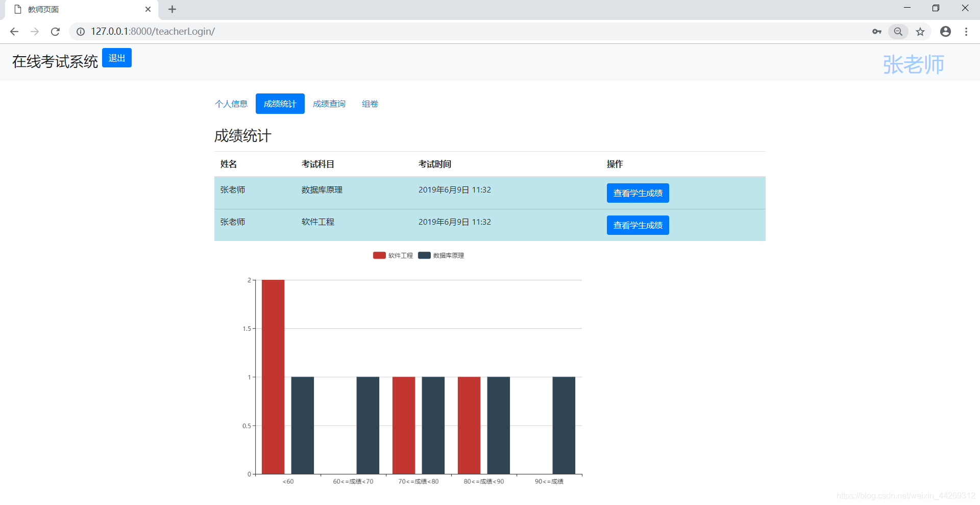Bookmark this page with star icon
Screen dimensions: 980x505
tap(920, 32)
